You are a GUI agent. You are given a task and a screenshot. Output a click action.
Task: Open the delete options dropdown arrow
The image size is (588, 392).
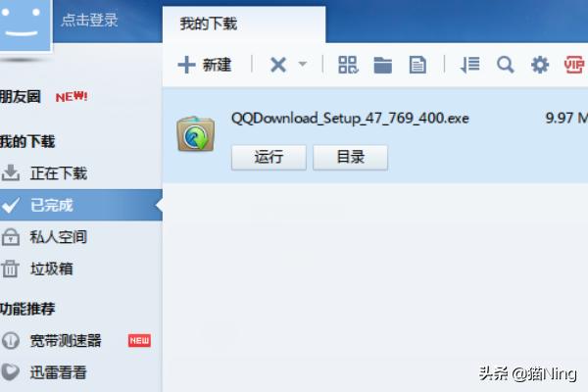coord(303,64)
